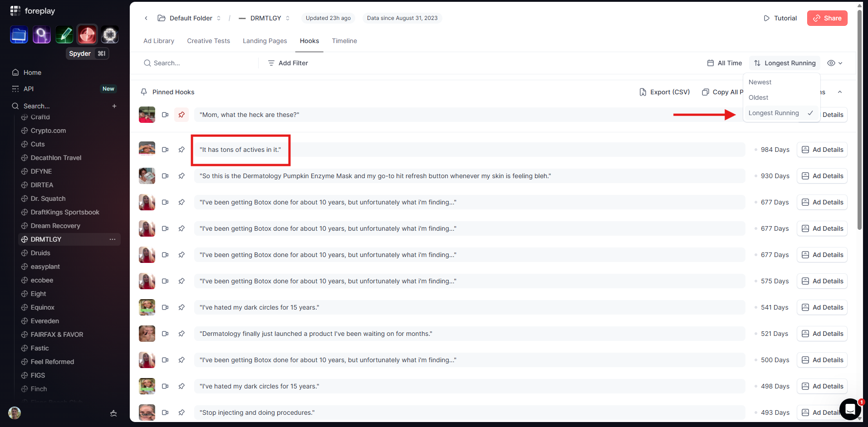Click video icon on 984 Days row
The image size is (868, 427).
pyautogui.click(x=165, y=150)
